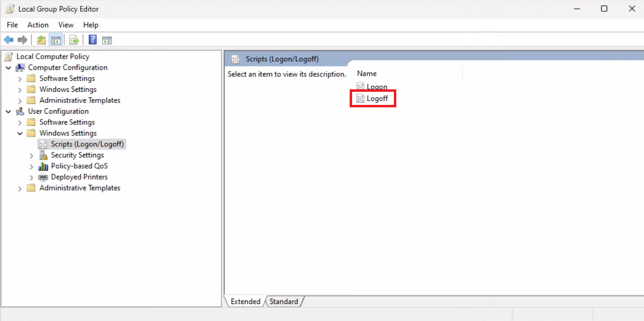Click the Scripts (Logon/Logoff) tree node icon
Screen dimensions: 644x321
(x=43, y=144)
